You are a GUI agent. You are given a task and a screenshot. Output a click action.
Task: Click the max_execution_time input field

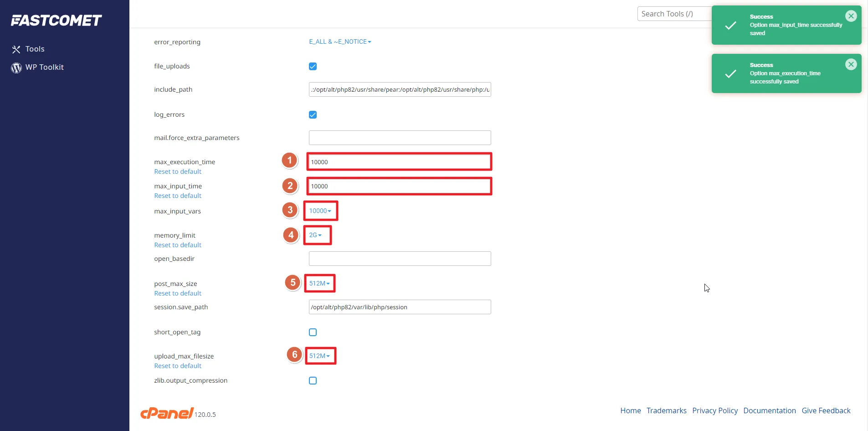click(400, 162)
